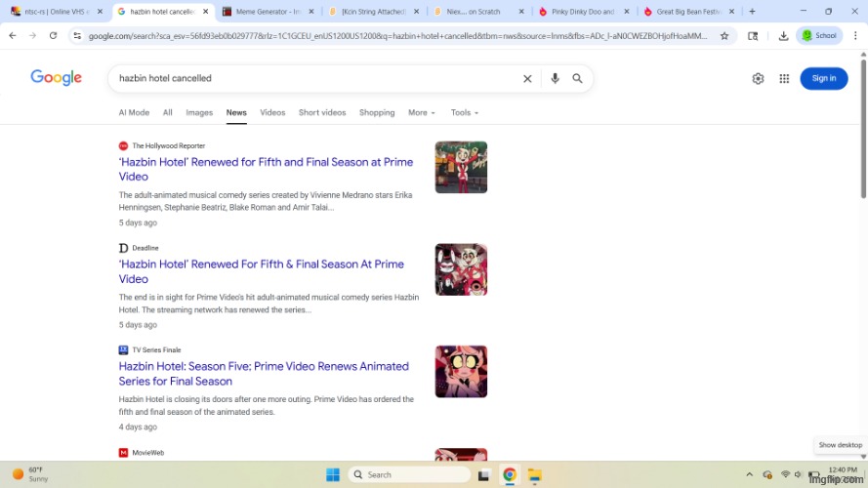Screen dimensions: 868x488
Task: Click TV Series Finale article thumbnail
Action: pyautogui.click(x=461, y=371)
